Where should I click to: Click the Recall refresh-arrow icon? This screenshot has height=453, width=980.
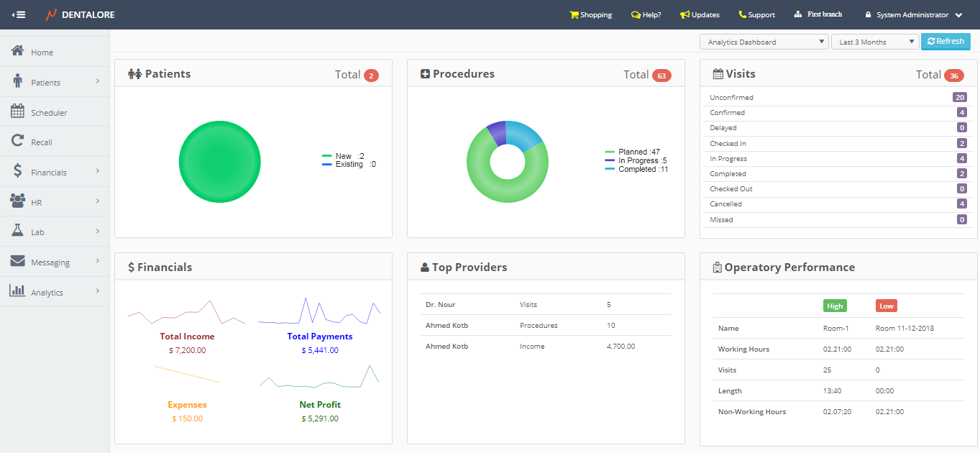coord(18,142)
